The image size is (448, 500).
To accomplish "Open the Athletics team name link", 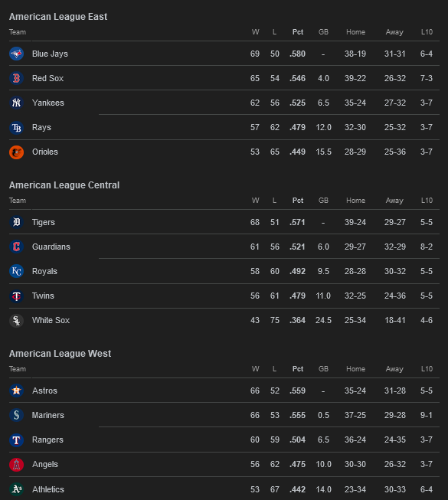I will click(47, 489).
